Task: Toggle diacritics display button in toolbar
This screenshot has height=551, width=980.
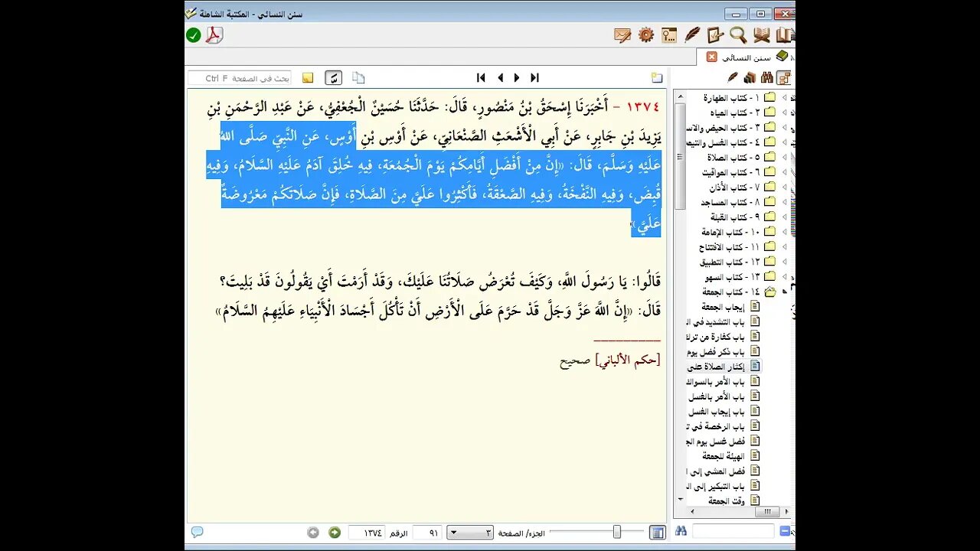Action: [x=333, y=77]
